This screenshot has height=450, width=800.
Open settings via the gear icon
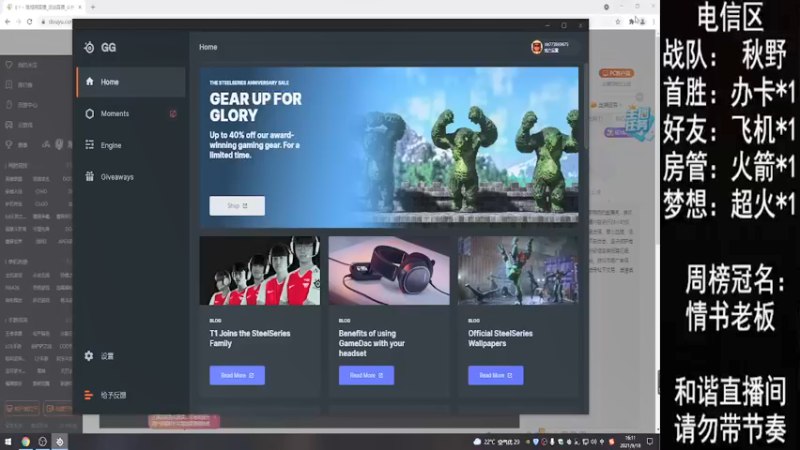coord(89,356)
